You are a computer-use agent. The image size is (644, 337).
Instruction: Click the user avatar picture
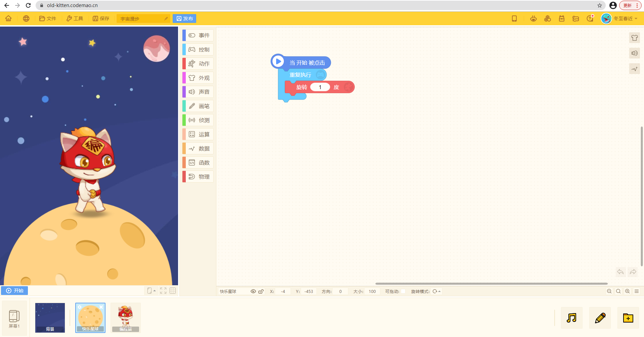point(606,18)
